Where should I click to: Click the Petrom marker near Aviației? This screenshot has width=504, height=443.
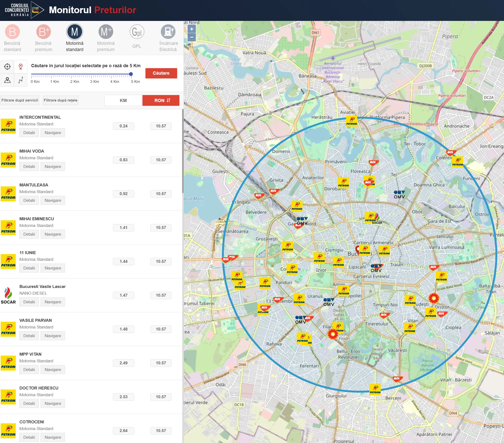[352, 121]
